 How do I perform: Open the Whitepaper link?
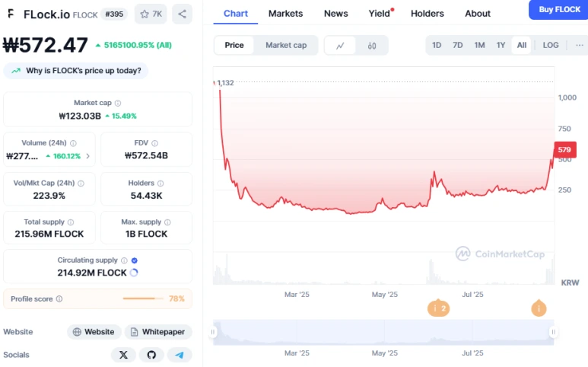158,332
